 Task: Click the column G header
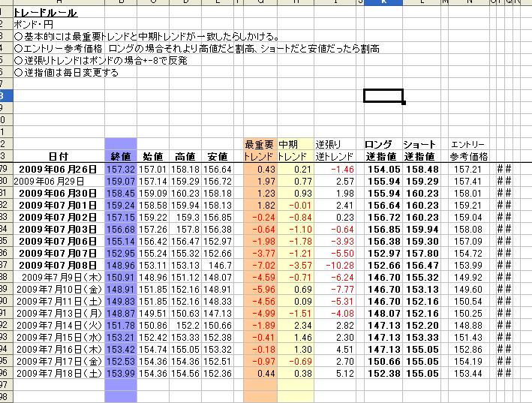pyautogui.click(x=260, y=3)
